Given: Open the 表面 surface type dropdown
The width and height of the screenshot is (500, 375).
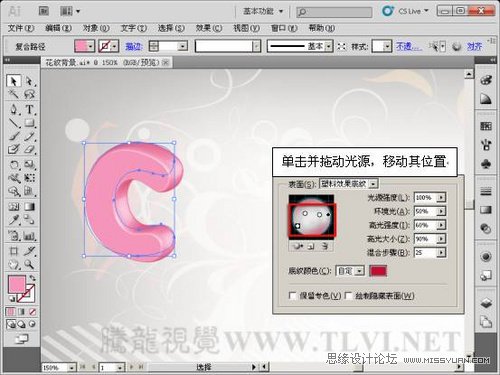Looking at the screenshot, I should [x=374, y=184].
